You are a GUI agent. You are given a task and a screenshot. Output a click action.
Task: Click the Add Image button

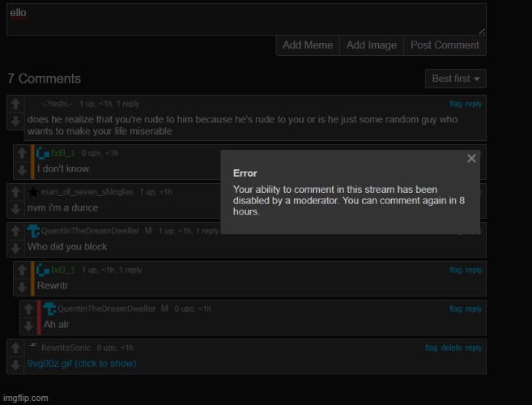pos(371,45)
